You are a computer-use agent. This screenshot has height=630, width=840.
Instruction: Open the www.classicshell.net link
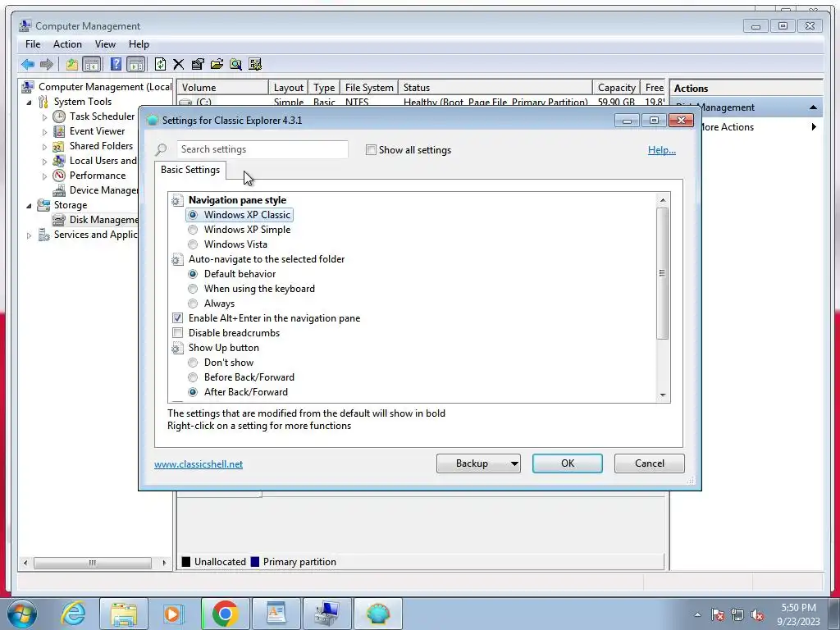click(x=199, y=464)
